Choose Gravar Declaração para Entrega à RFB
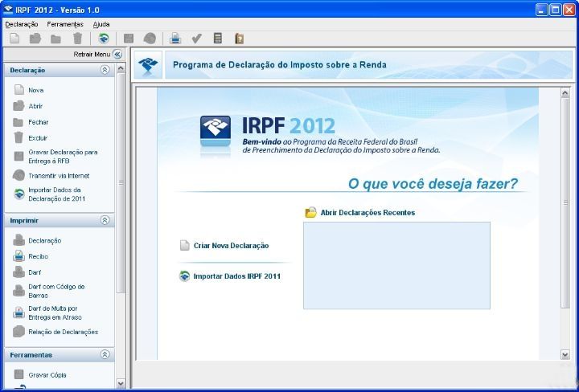579x392 pixels. (x=55, y=157)
